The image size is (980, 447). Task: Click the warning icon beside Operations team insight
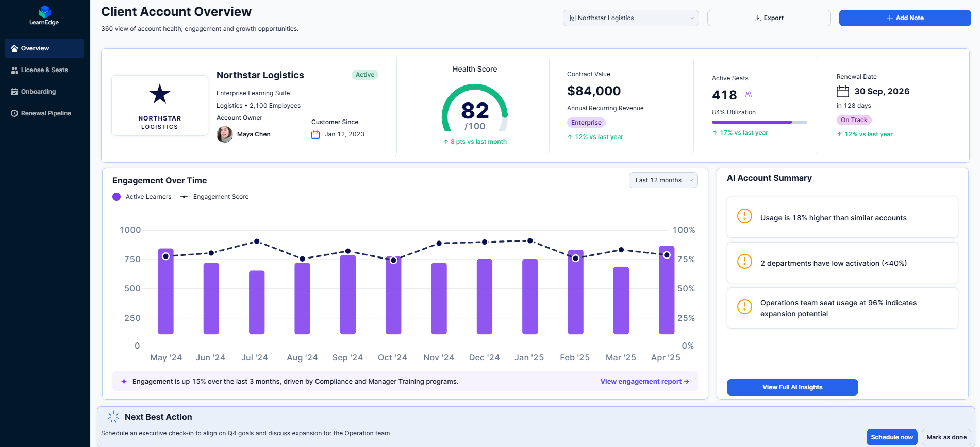pos(744,306)
